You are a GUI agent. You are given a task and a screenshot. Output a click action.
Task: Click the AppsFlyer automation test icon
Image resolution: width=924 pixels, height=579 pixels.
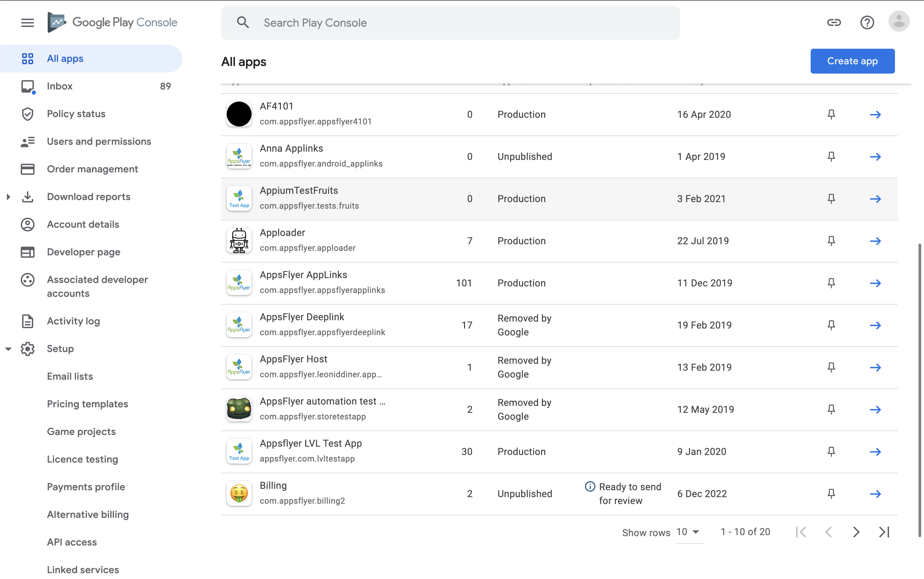(x=238, y=408)
